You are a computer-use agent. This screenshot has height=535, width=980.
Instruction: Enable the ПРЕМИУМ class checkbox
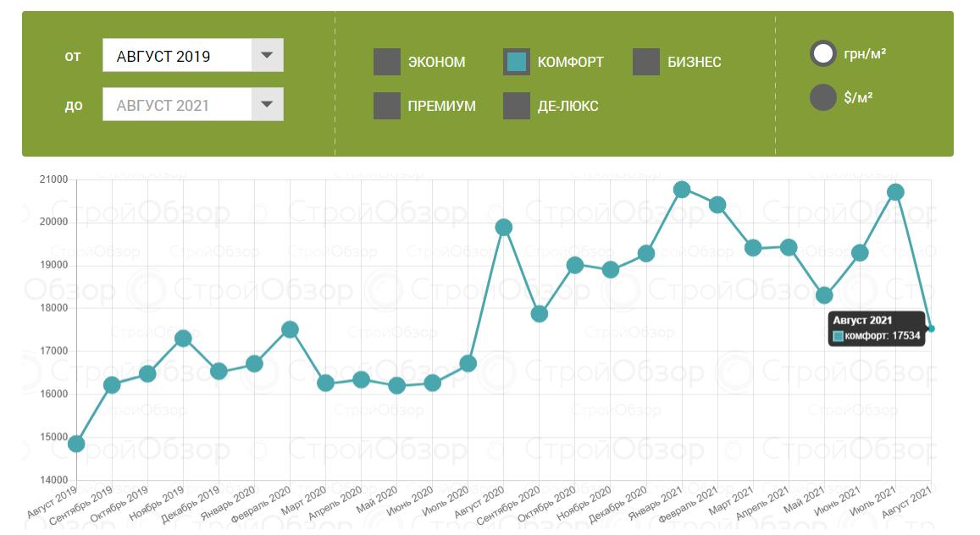coord(387,106)
